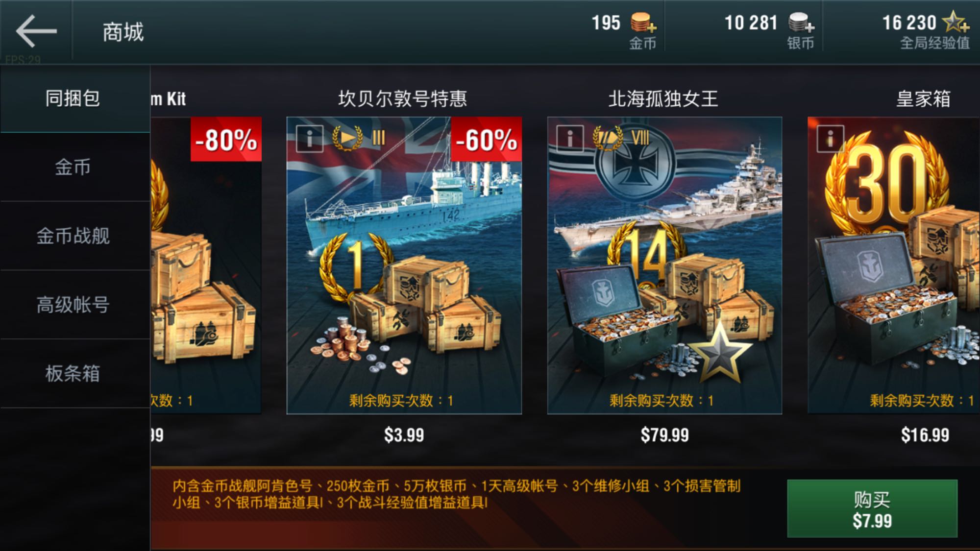The height and width of the screenshot is (551, 980).
Task: Add global XP via star plus icon
Action: coord(956,22)
